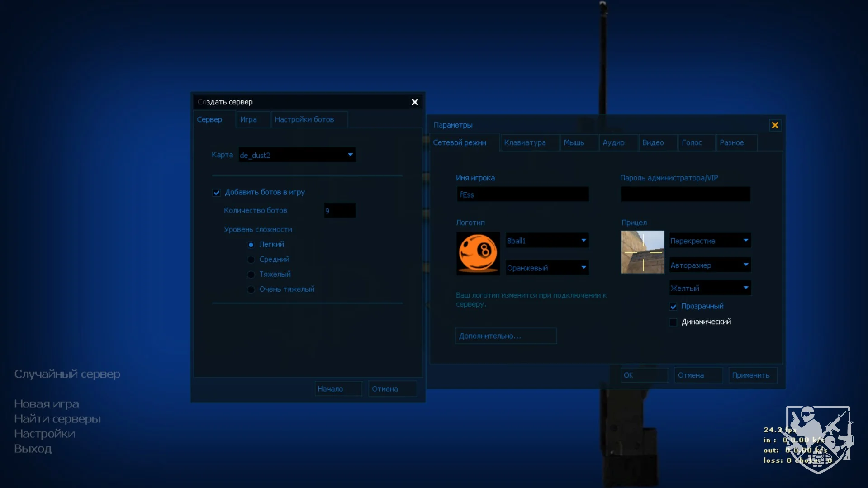Click the crosshair preview image

pos(642,252)
